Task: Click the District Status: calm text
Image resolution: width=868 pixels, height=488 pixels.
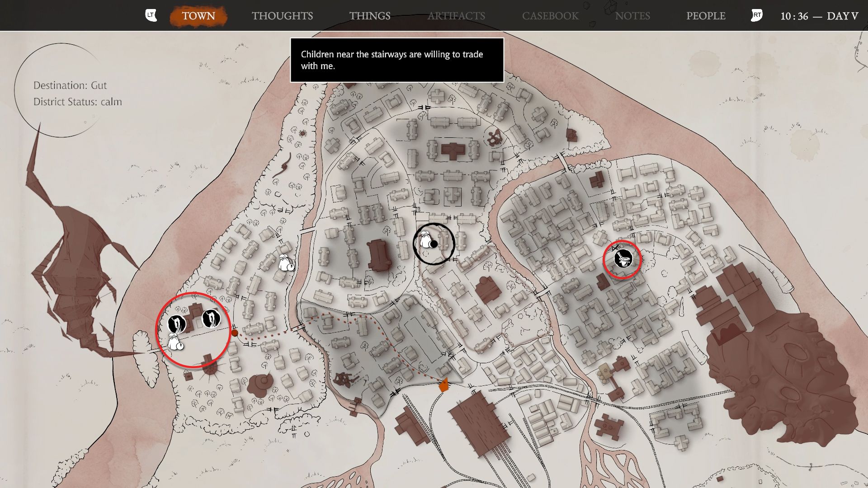Action: coord(77,102)
